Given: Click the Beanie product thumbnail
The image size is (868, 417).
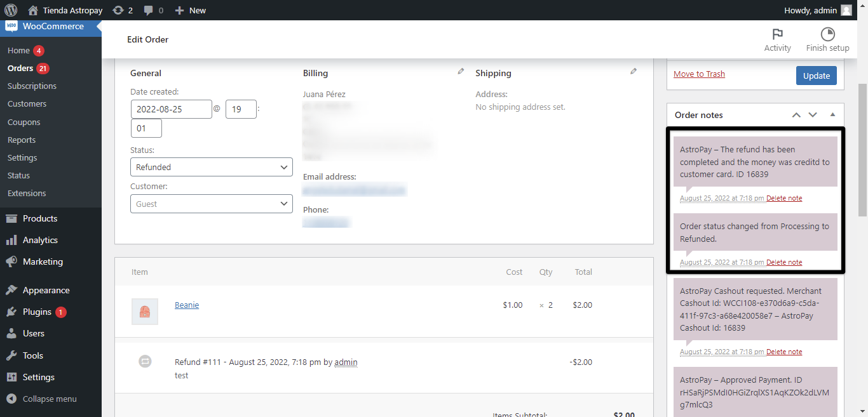Looking at the screenshot, I should click(145, 312).
